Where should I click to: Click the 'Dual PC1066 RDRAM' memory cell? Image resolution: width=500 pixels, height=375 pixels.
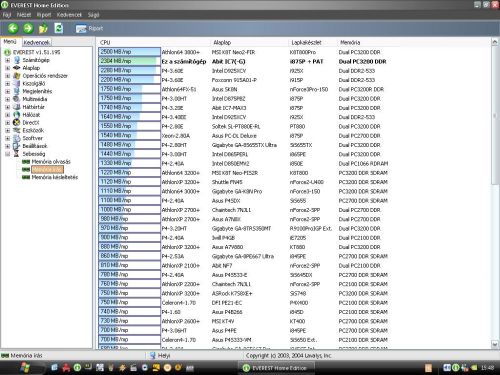click(x=363, y=164)
